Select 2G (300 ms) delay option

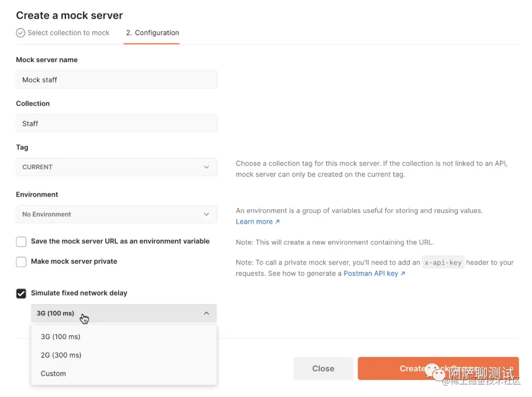[x=61, y=355]
